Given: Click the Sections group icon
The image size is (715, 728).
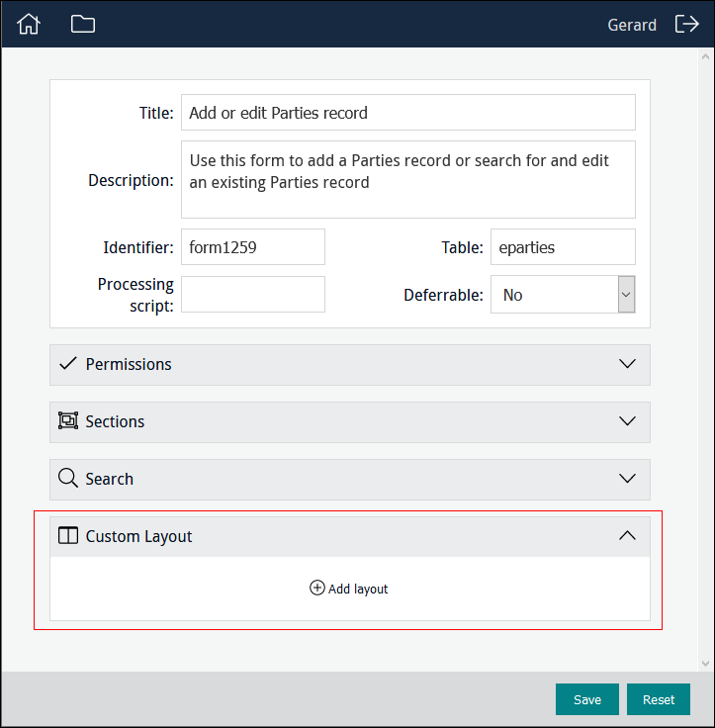Looking at the screenshot, I should (67, 421).
